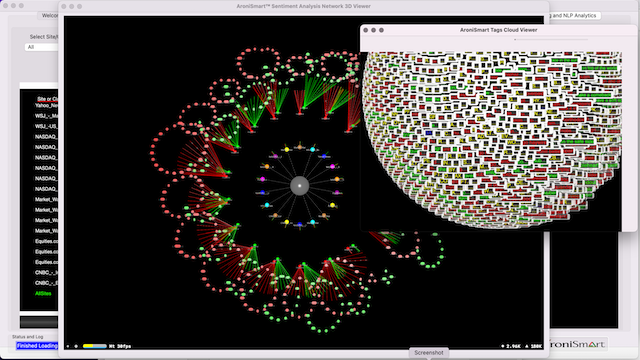Close the Tags Cloud Viewer window
Image resolution: width=640 pixels, height=360 pixels.
coord(366,30)
